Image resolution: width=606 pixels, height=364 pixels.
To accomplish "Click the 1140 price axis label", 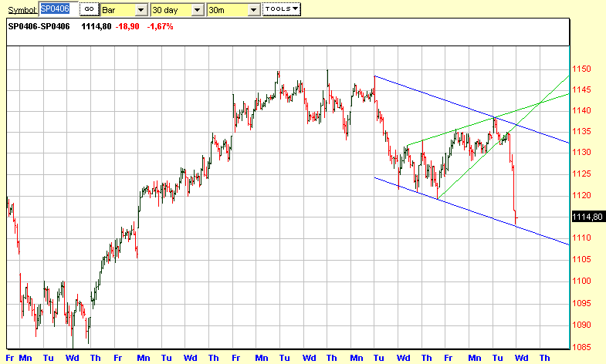I will point(581,111).
